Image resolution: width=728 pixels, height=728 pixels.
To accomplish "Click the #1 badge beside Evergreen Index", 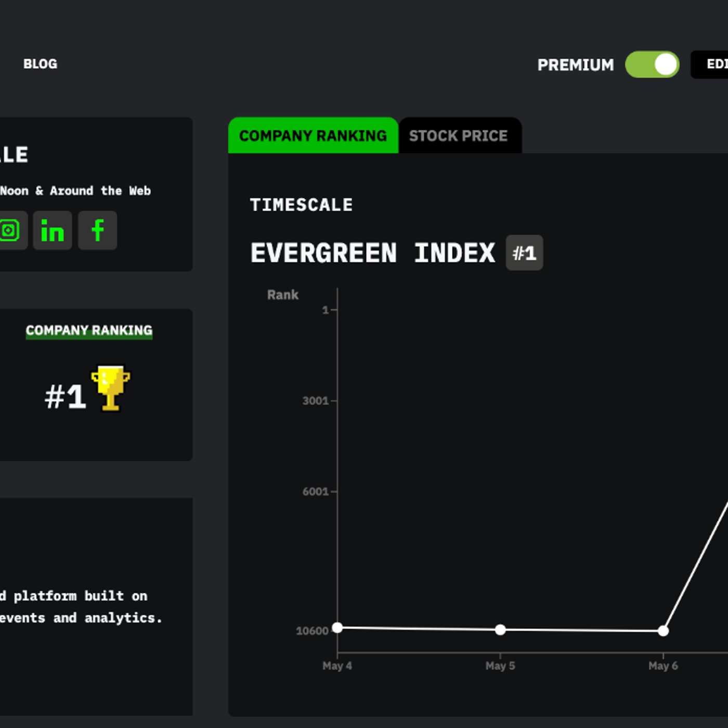I will pyautogui.click(x=524, y=253).
